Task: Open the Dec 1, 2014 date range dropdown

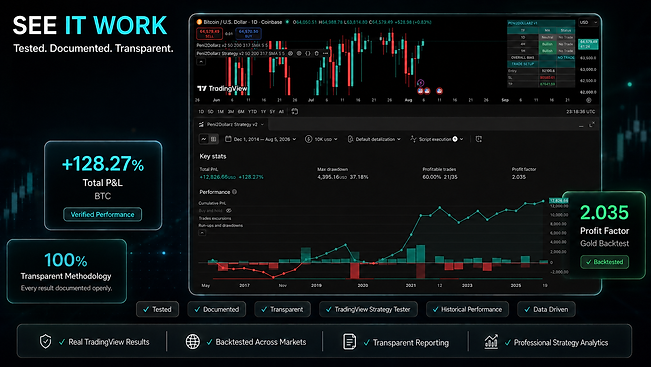Action: coord(261,139)
